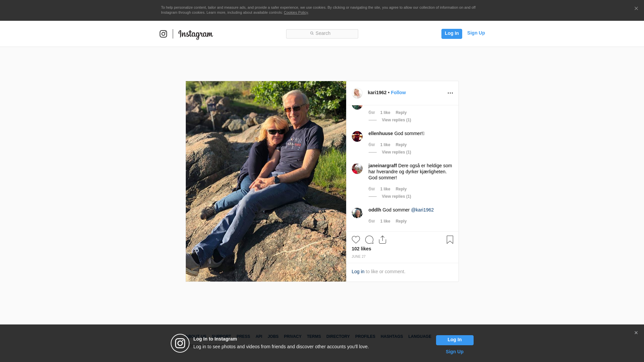Click the comment speech bubble icon
Viewport: 644px width, 362px height.
[369, 240]
